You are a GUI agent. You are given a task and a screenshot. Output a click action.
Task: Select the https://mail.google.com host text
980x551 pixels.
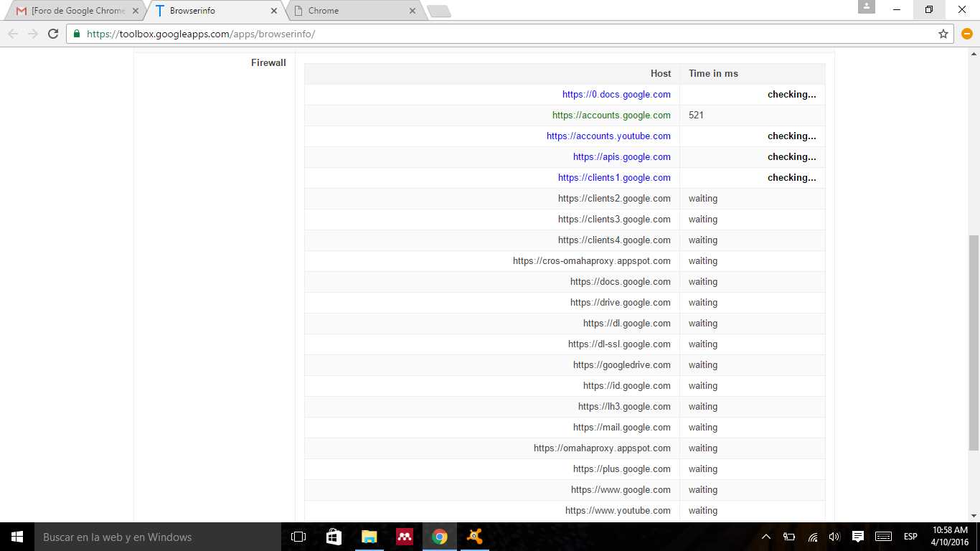tap(622, 428)
